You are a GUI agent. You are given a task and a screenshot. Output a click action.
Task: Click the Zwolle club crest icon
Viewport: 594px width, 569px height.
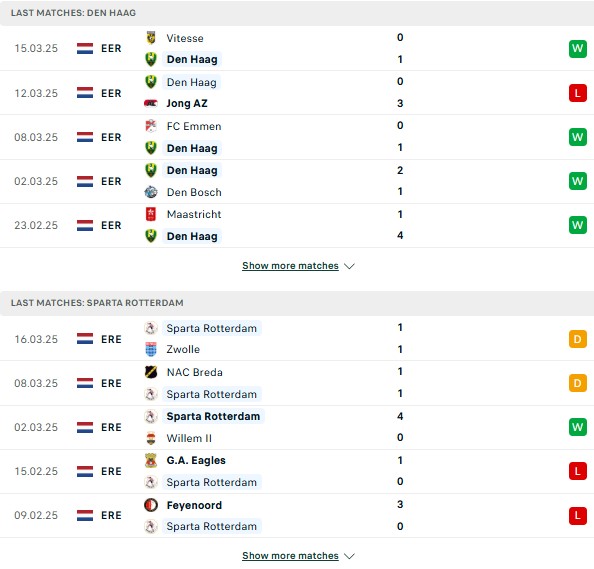pos(151,349)
